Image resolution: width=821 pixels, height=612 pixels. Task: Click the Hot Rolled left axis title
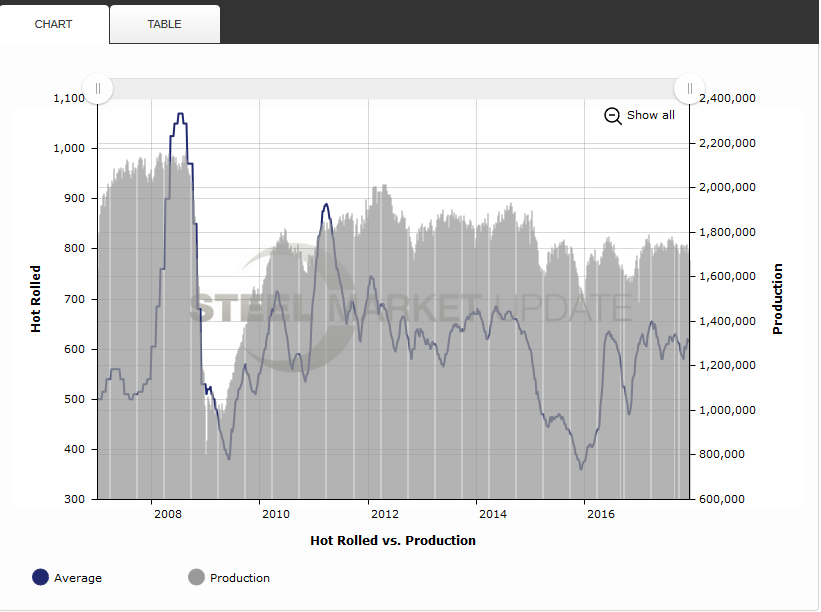click(36, 299)
